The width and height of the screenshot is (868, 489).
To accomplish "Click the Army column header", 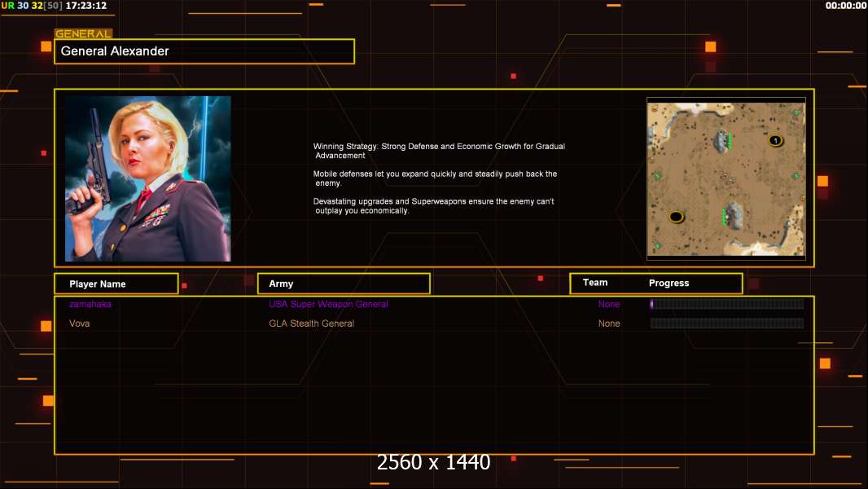I will point(344,284).
